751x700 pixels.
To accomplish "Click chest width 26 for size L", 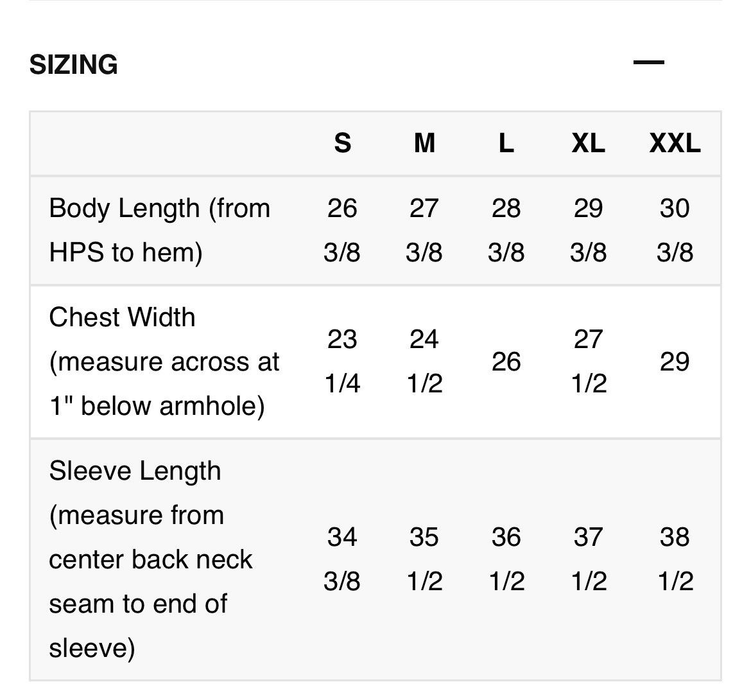I will click(x=506, y=362).
